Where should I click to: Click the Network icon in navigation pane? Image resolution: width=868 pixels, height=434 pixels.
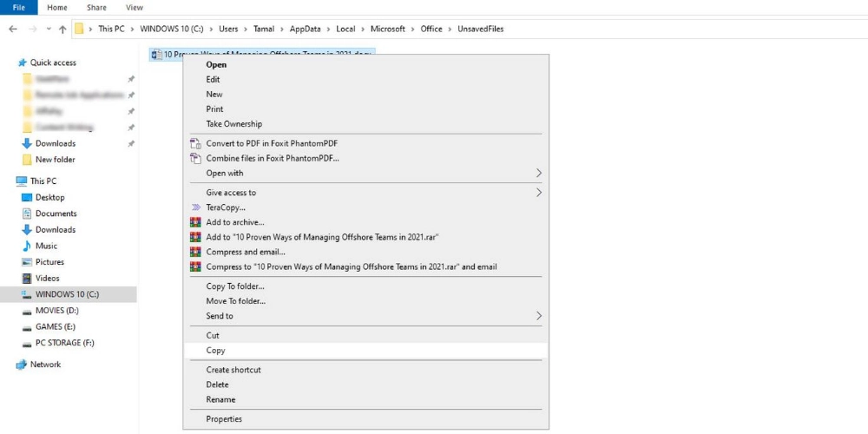[x=21, y=365]
